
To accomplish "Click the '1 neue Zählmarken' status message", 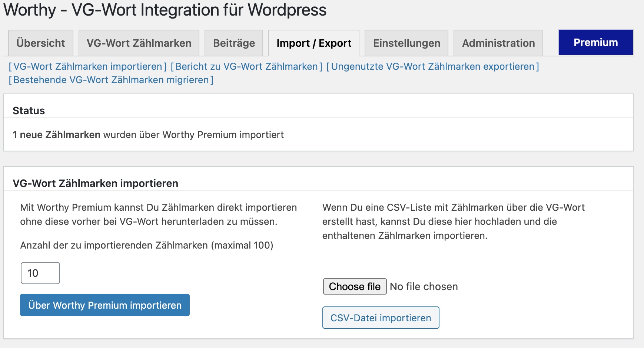I will coord(148,135).
